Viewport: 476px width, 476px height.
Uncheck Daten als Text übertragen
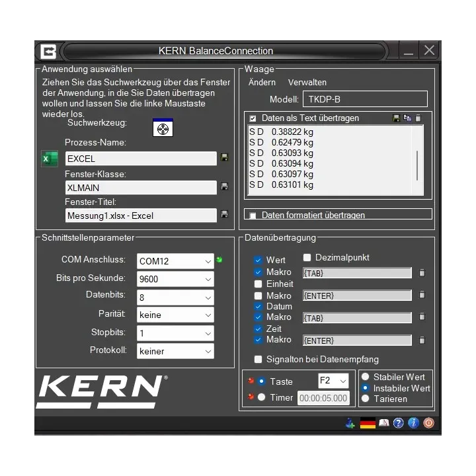(x=253, y=118)
